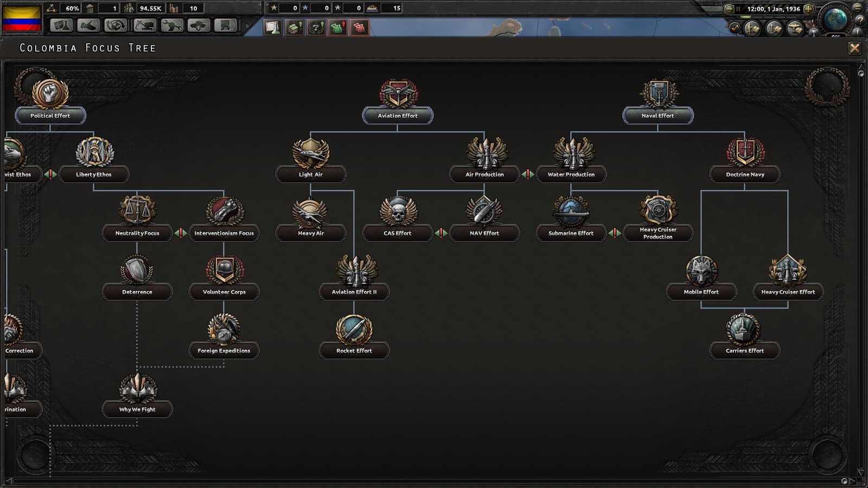Screen dimensions: 868x488
Task: Click the globe map mode button
Action: click(835, 18)
